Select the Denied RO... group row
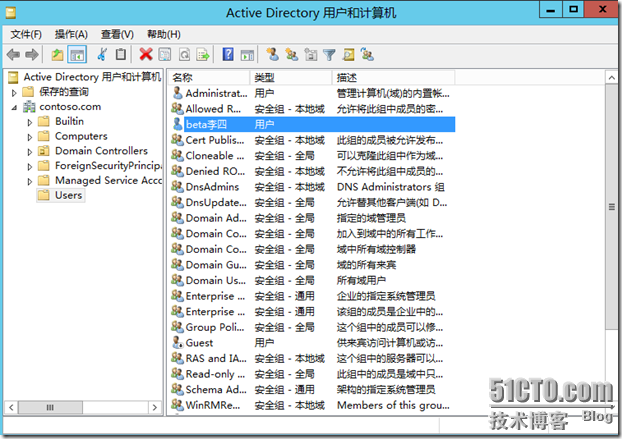 (x=313, y=171)
